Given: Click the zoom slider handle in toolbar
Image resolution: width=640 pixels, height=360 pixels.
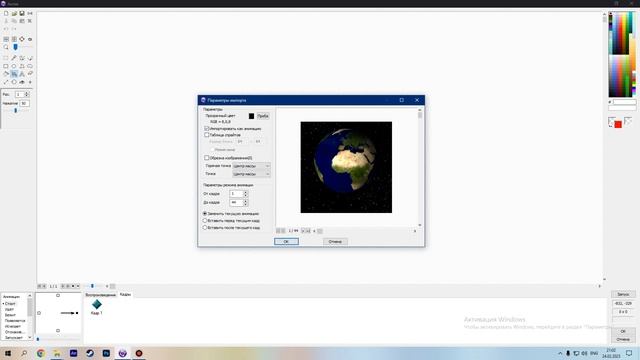Looking at the screenshot, I should (x=16, y=47).
